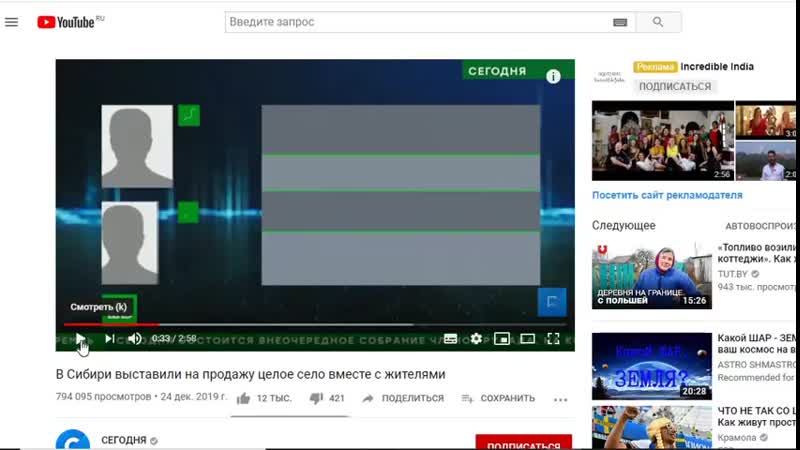Open player settings gear
The height and width of the screenshot is (450, 800).
coord(476,339)
